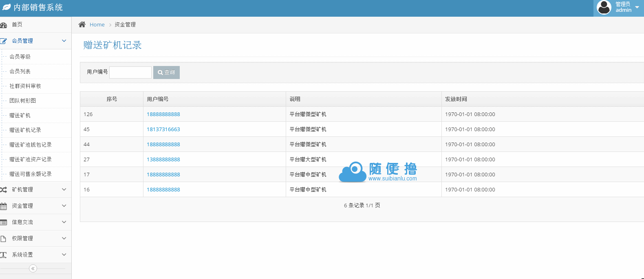
Task: Click the Home breadcrumb link
Action: tap(97, 25)
